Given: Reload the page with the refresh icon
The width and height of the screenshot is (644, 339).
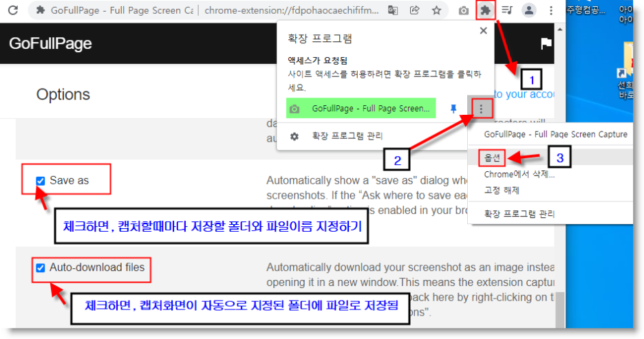Looking at the screenshot, I should click(x=13, y=10).
